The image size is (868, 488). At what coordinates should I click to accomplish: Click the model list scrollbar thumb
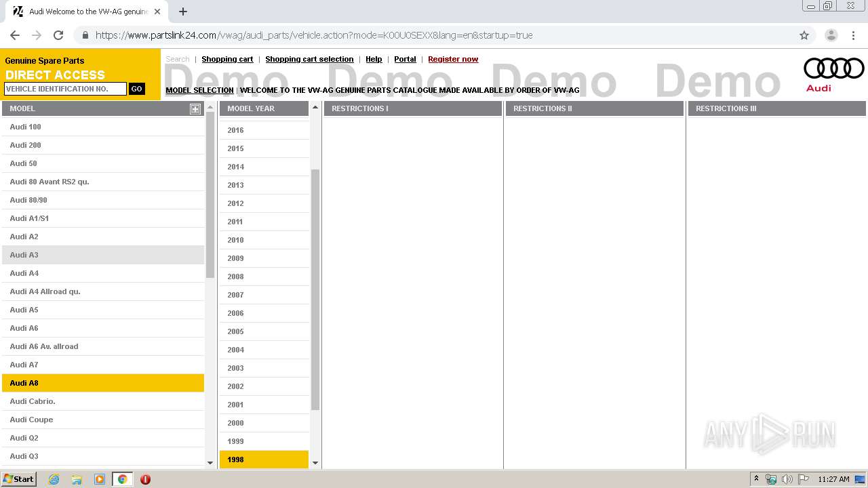pyautogui.click(x=210, y=195)
